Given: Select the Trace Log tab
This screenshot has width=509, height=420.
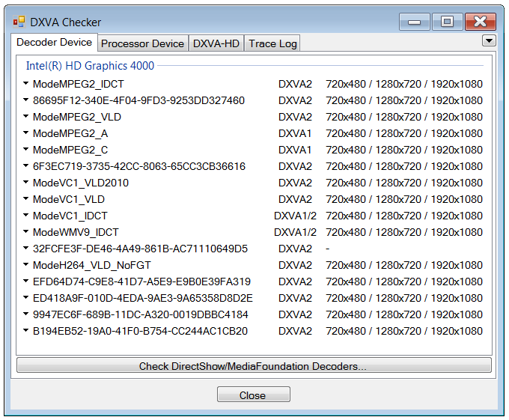Looking at the screenshot, I should [x=272, y=43].
